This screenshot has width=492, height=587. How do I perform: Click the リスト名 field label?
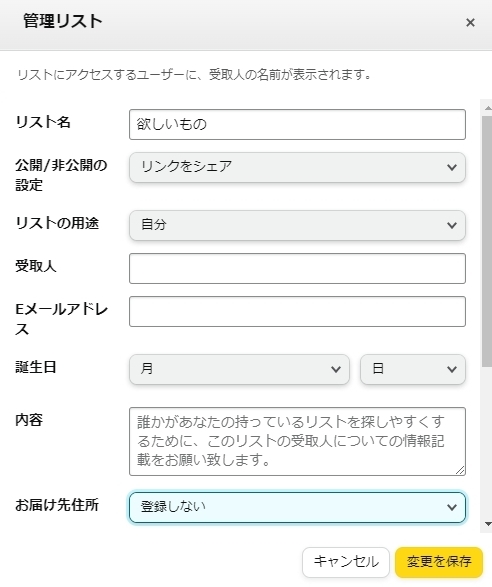click(x=43, y=122)
